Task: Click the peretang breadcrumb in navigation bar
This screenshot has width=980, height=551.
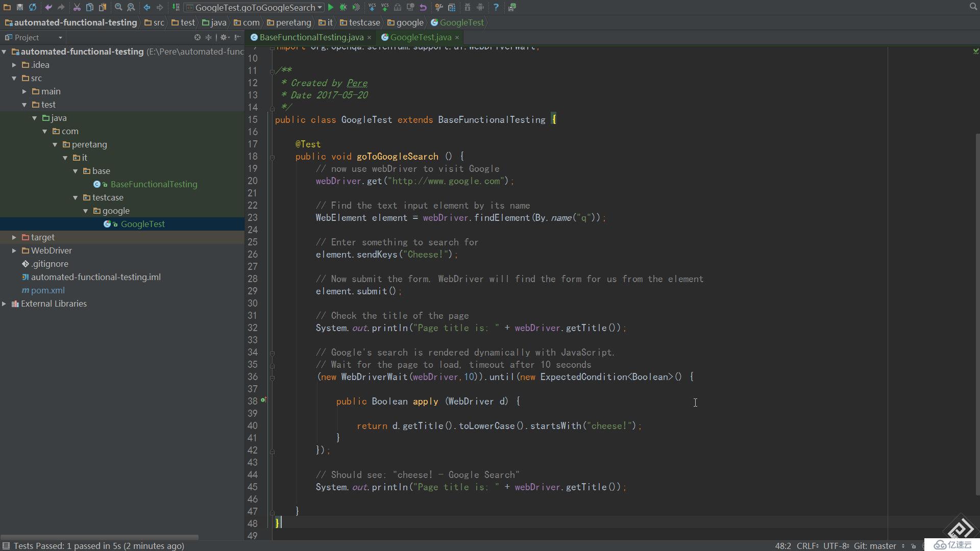Action: pos(289,22)
